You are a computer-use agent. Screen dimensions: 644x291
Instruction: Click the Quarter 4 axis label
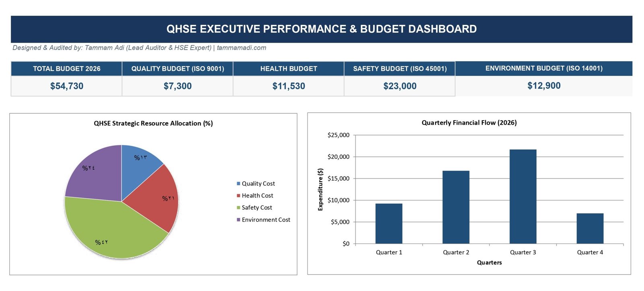tap(590, 252)
